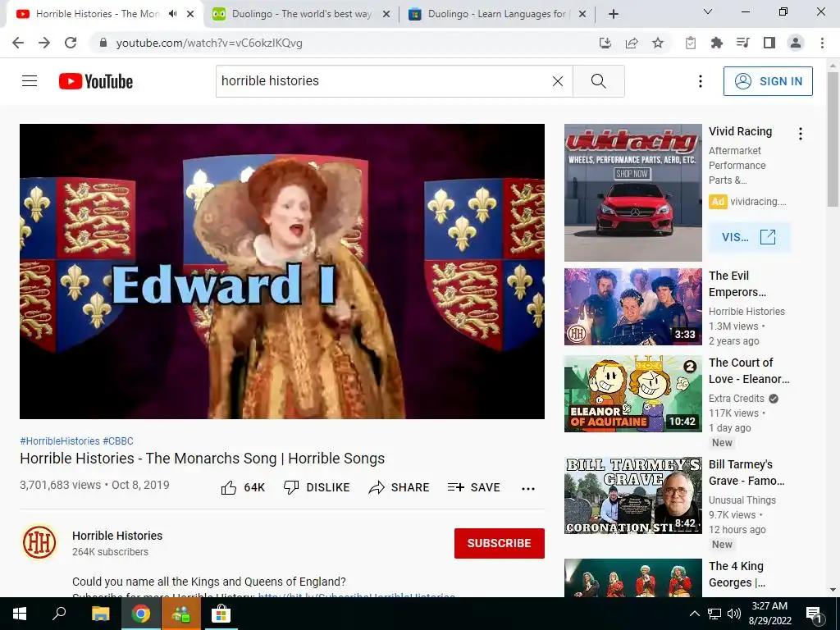Mute the Horrible Histories tab audio icon
840x630 pixels.
172,14
